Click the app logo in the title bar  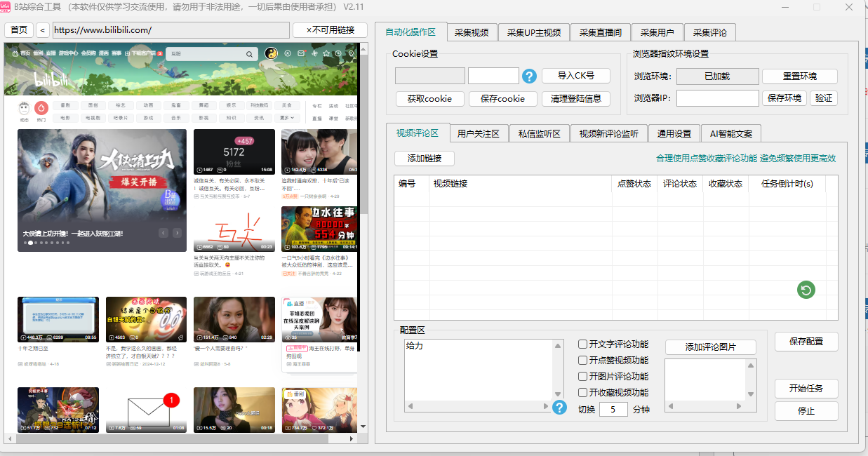point(6,6)
